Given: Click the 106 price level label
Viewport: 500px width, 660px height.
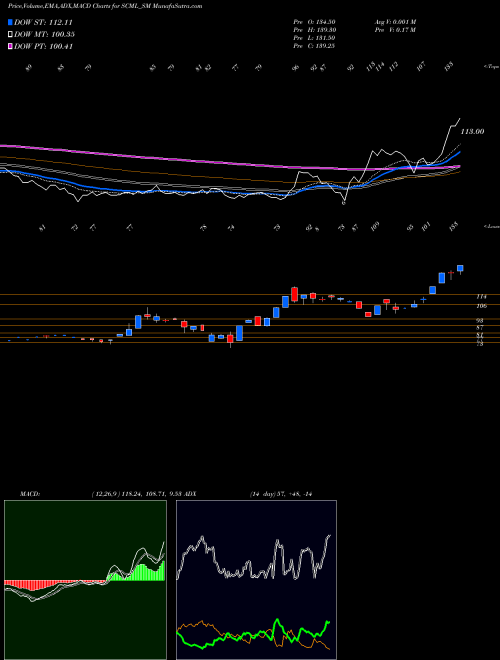Looking at the screenshot, I should point(481,306).
